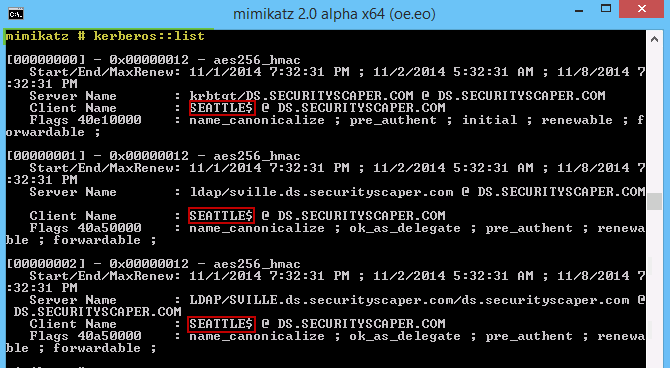Minimize the mimikatz console window

click(579, 9)
